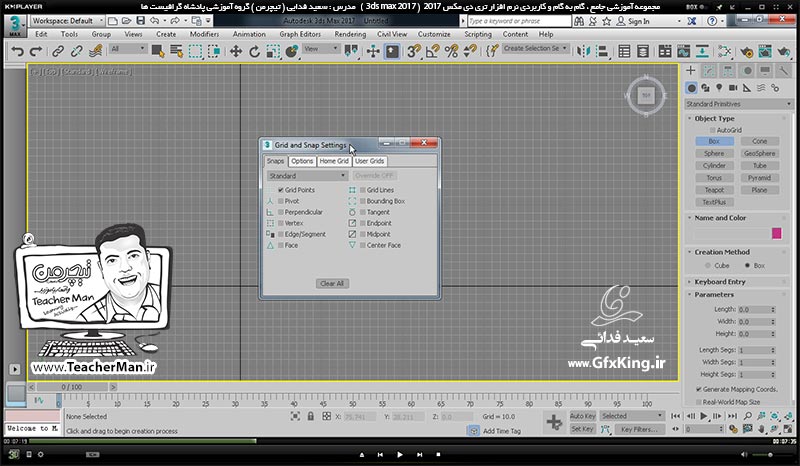The image size is (800, 466).
Task: Open the Select by Name list icon
Action: (x=177, y=51)
